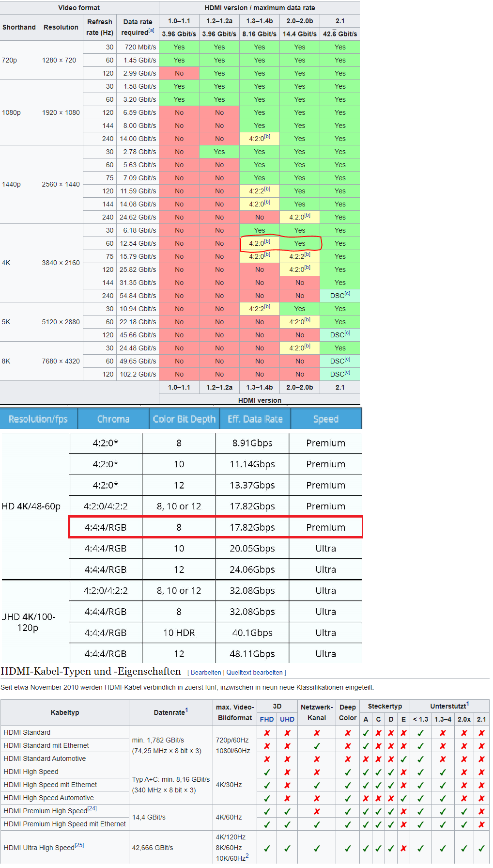Open the Bearbeiten link next to the HDMI-Kabel-Typen heading
This screenshot has height=868, width=493.
pos(206,673)
